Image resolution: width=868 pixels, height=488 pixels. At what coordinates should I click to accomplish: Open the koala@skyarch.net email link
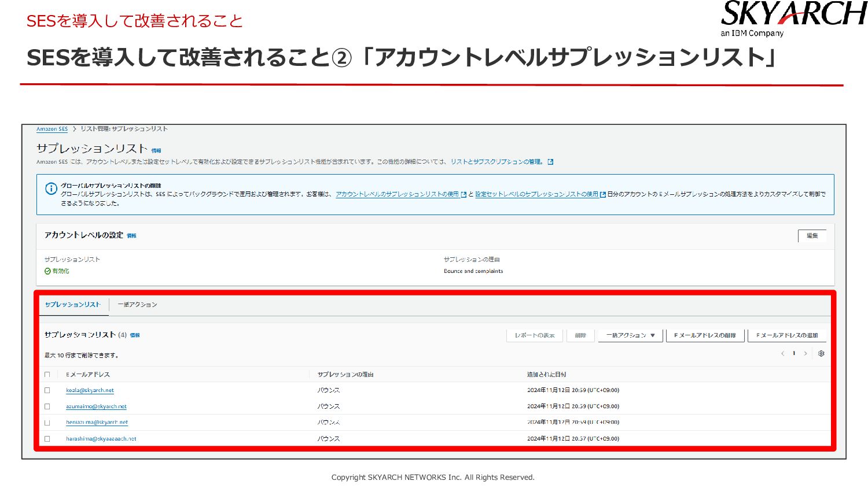tap(90, 390)
